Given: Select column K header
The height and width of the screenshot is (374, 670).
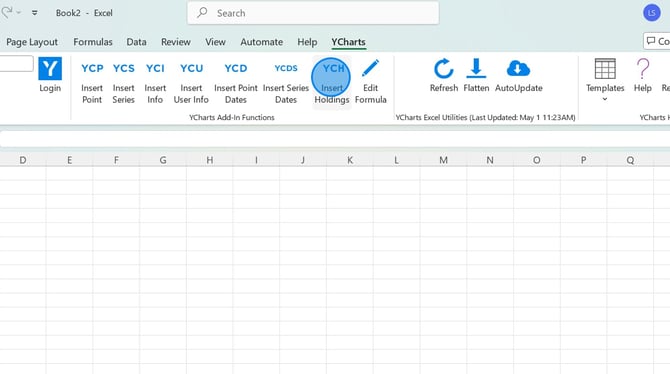Looking at the screenshot, I should pyautogui.click(x=350, y=160).
